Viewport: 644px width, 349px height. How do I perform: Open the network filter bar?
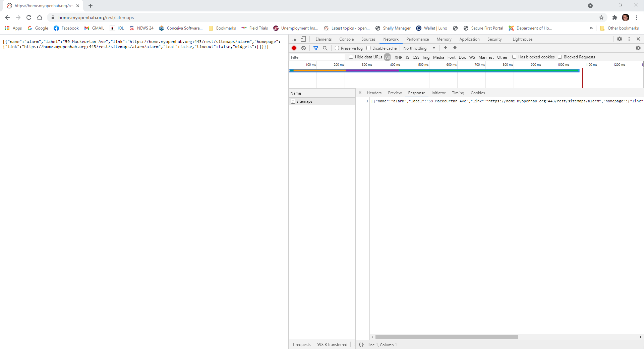coord(315,48)
